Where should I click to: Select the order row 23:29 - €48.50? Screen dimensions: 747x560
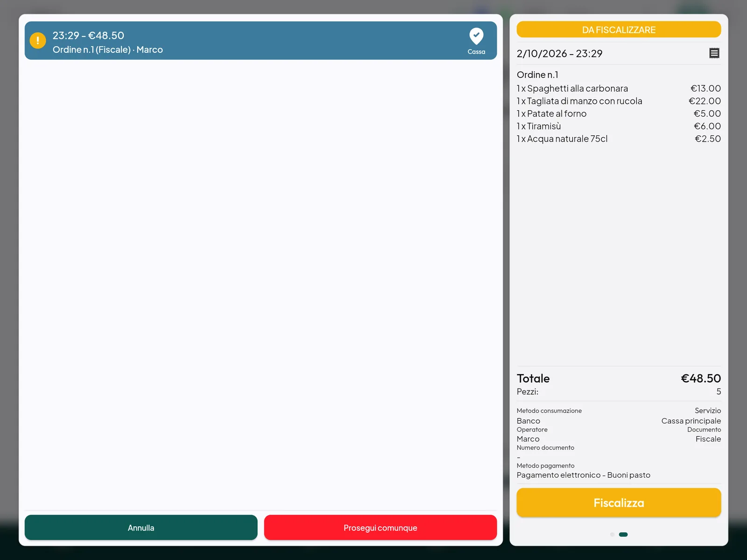coord(261,41)
